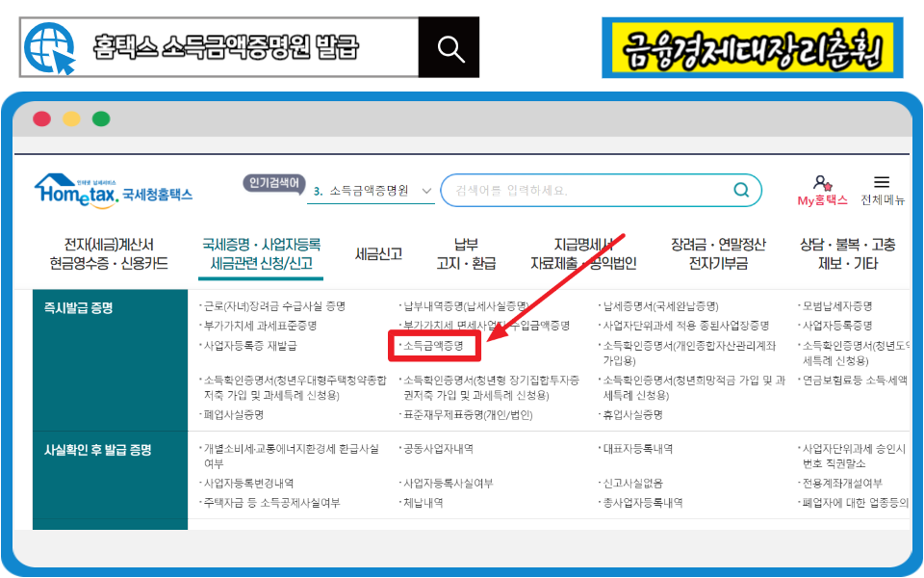Open 지급명세서 자료제출·공익법인 menu
Image resolution: width=924 pixels, height=578 pixels.
coord(583,254)
